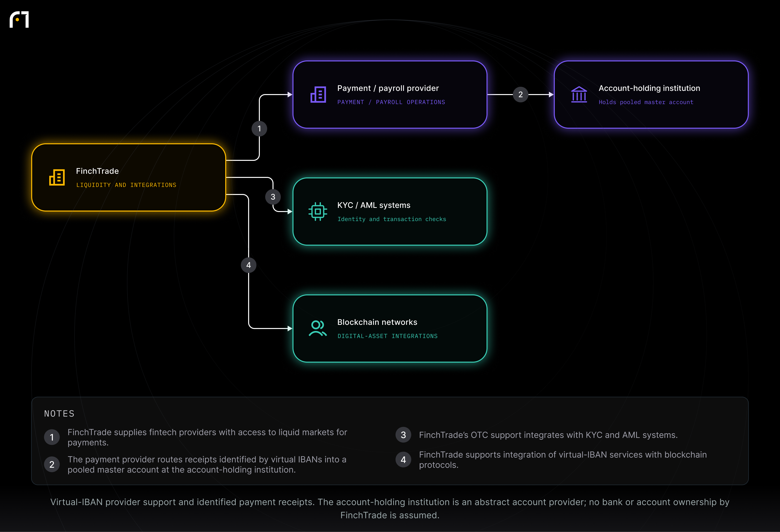This screenshot has height=532, width=780.
Task: Click the FinchTrade title text
Action: [x=97, y=171]
